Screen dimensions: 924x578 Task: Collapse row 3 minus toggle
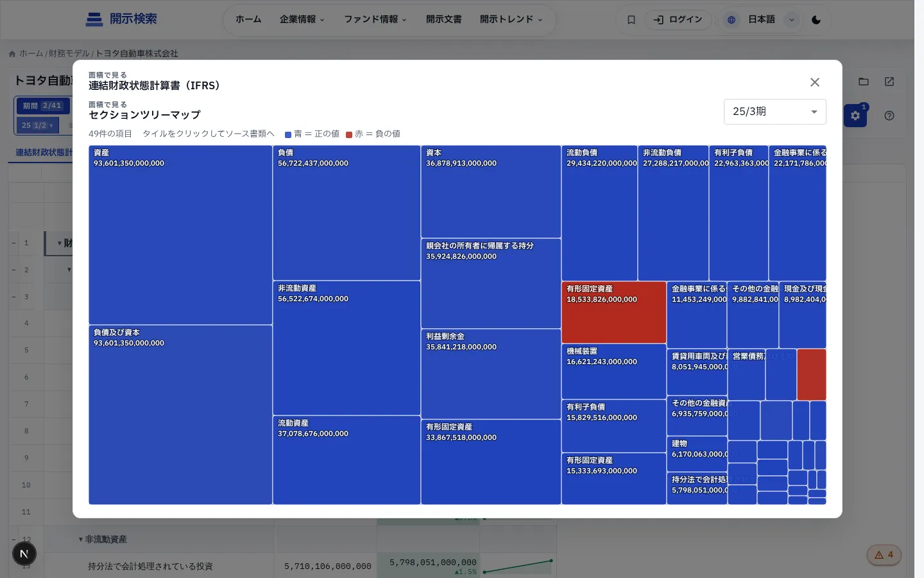(x=13, y=297)
